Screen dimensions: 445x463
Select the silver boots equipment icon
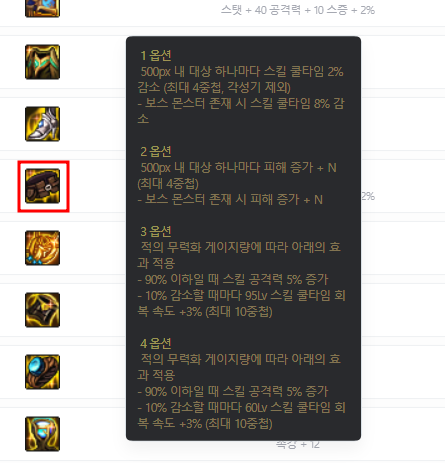[43, 124]
